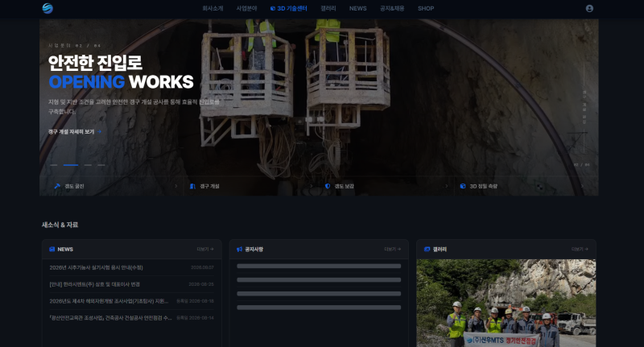
Task: Click the arrow next to 갱구 개설 자세히 보기
Action: click(99, 132)
